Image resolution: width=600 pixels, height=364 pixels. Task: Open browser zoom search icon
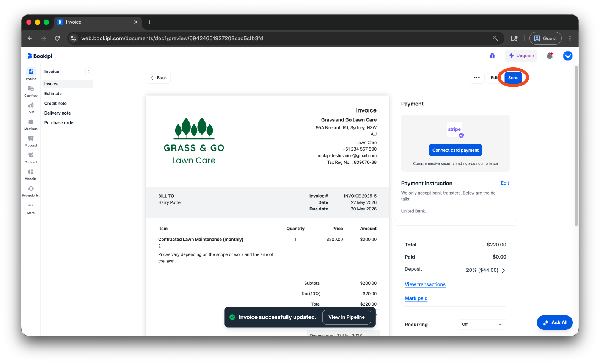coord(495,38)
